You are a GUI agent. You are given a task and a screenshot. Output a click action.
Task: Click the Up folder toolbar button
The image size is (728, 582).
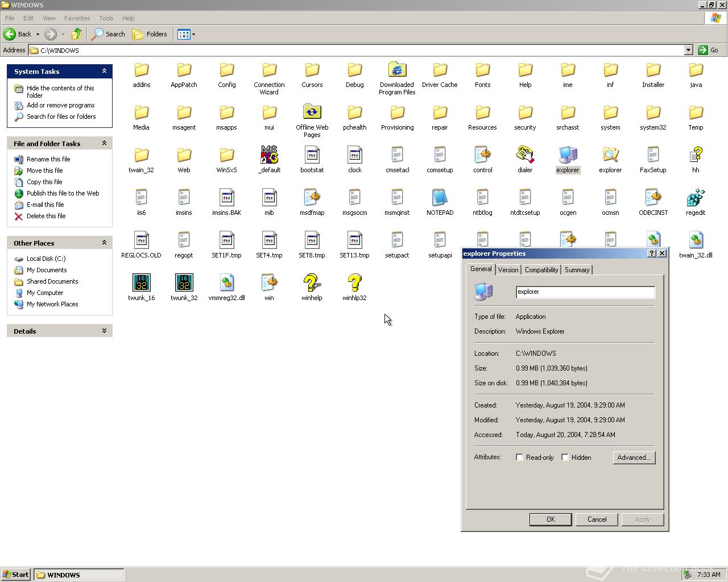coord(77,34)
